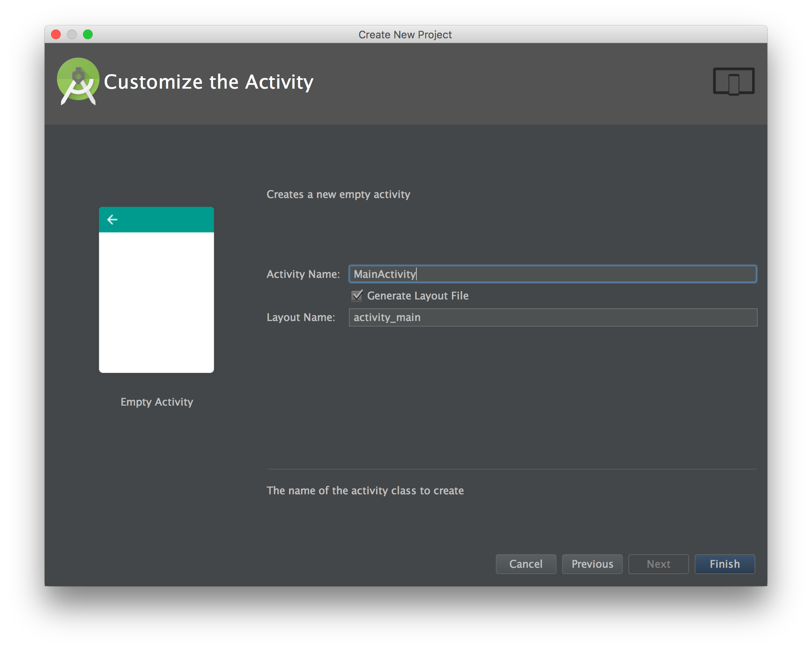Click the Empty Activity phone preview thumbnail
The height and width of the screenshot is (650, 812).
pos(157,289)
